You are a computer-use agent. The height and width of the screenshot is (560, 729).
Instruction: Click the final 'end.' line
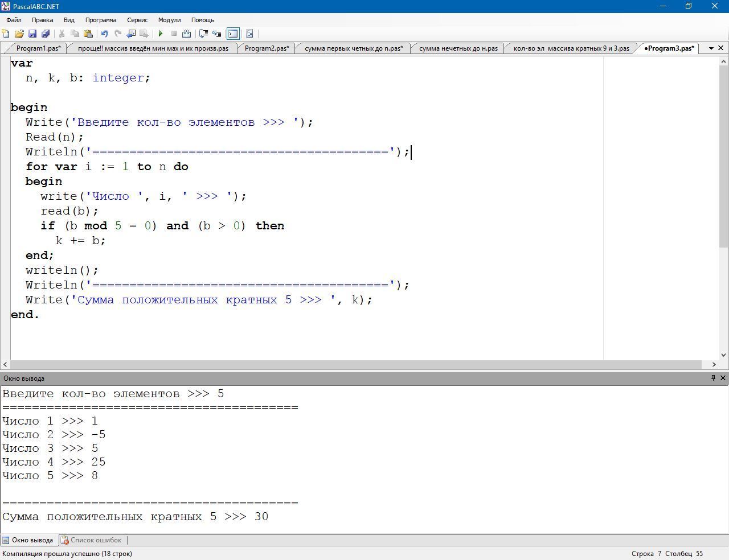click(25, 315)
